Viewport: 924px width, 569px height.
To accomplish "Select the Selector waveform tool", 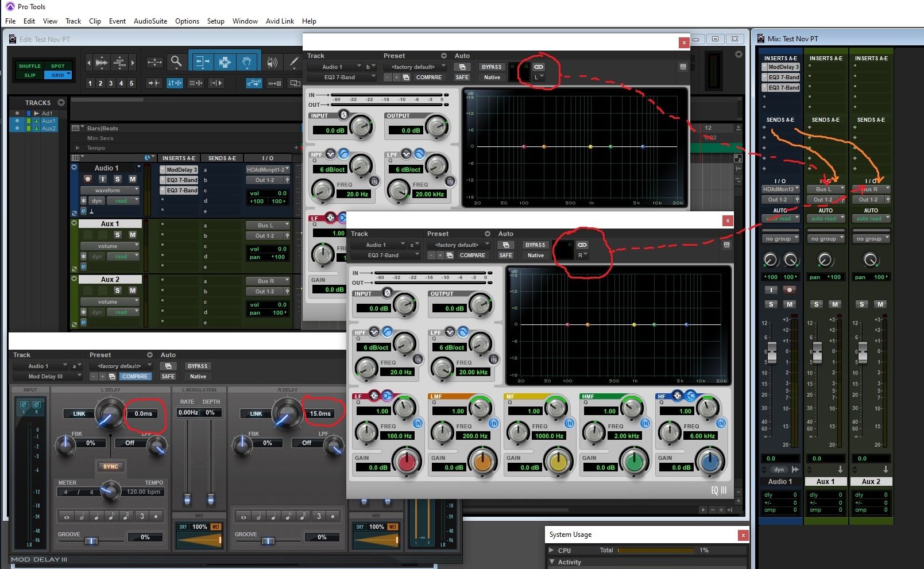I will point(225,61).
